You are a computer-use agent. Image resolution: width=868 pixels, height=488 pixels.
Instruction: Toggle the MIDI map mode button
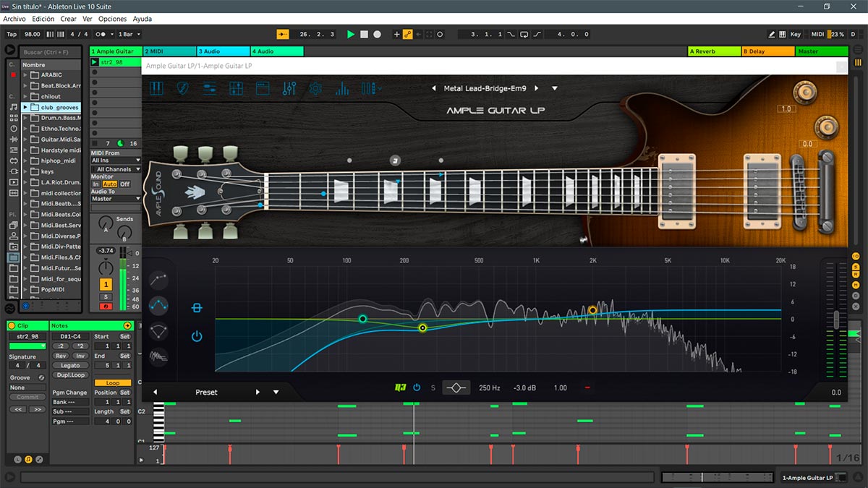(817, 34)
